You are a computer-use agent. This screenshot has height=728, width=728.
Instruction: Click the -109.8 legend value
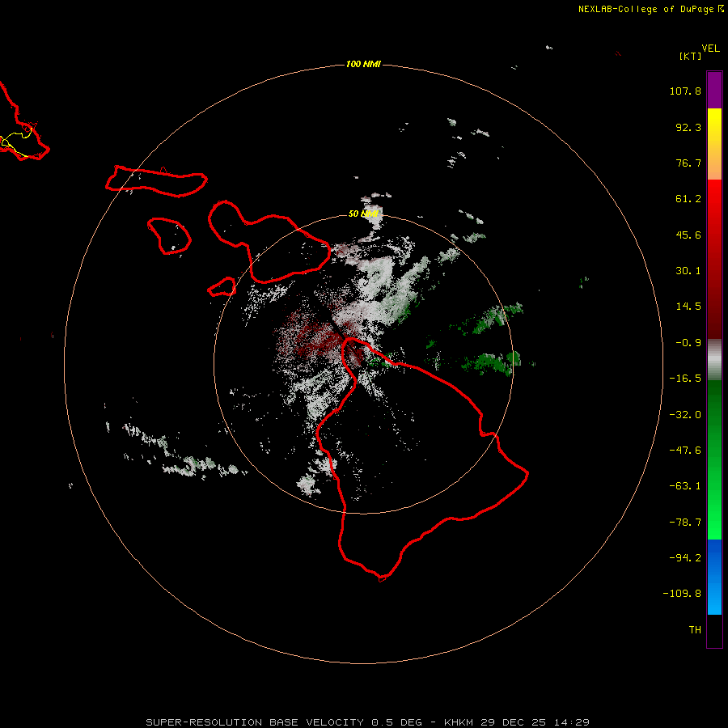[682, 594]
